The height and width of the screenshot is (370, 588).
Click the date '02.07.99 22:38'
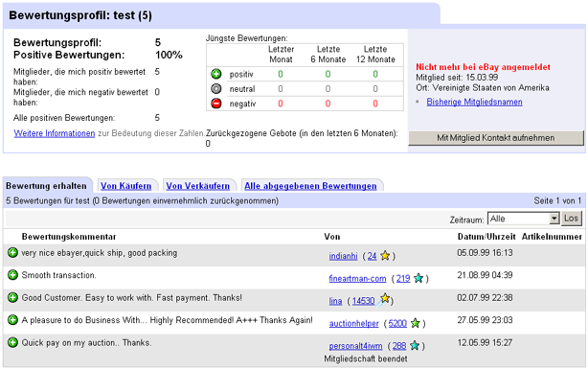485,297
